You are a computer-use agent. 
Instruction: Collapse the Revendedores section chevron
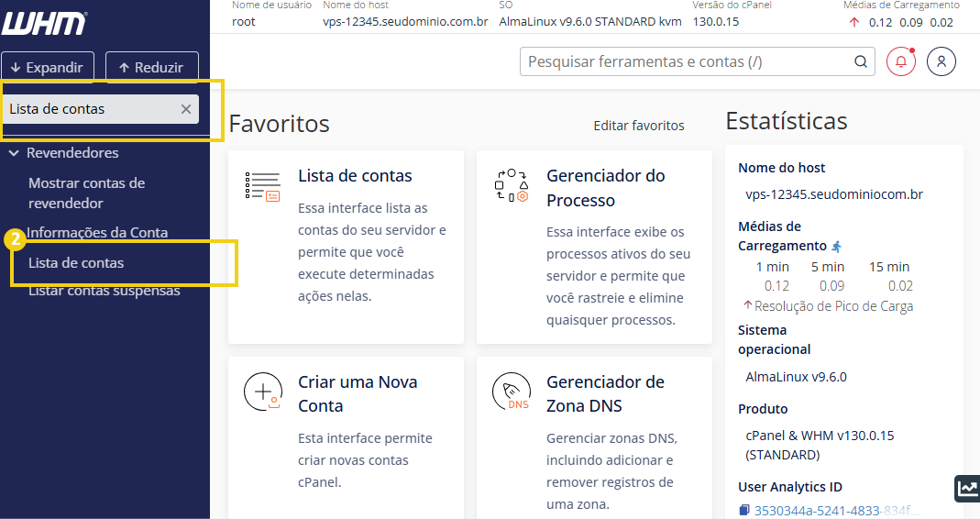click(14, 152)
